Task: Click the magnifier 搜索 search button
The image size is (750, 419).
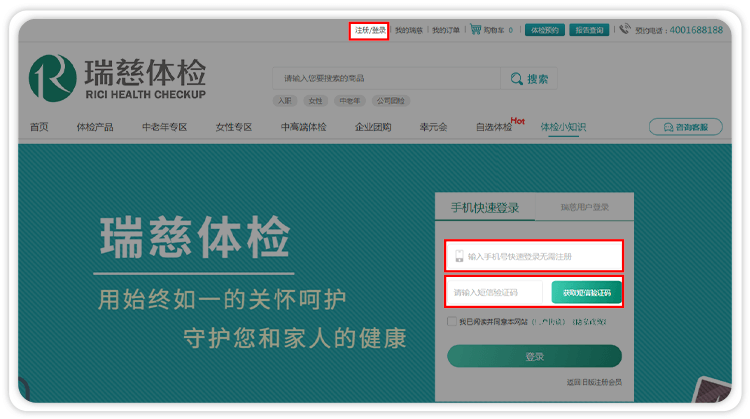Action: [x=528, y=79]
